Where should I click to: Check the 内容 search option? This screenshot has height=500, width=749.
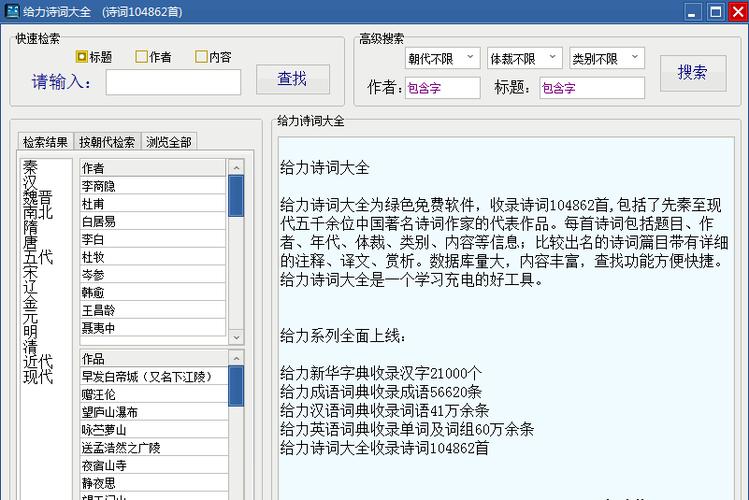201,57
